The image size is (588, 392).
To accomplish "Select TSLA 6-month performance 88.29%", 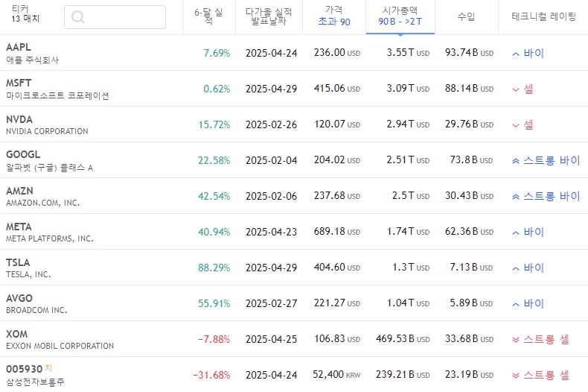I will [214, 268].
